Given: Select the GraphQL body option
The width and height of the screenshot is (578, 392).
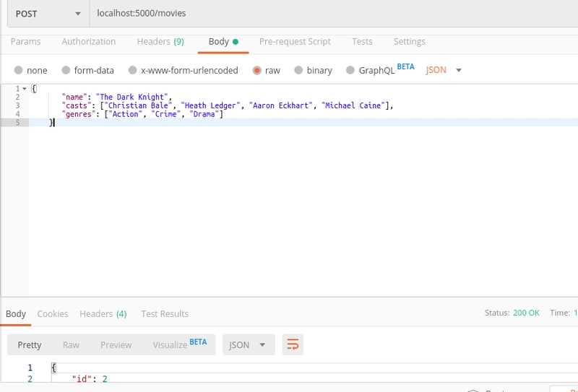Looking at the screenshot, I should click(350, 70).
